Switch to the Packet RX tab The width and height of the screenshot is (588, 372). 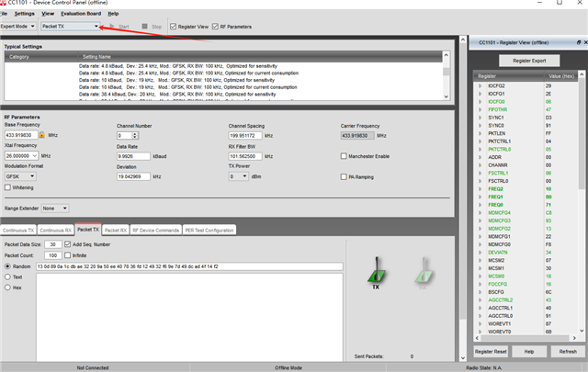tap(116, 231)
